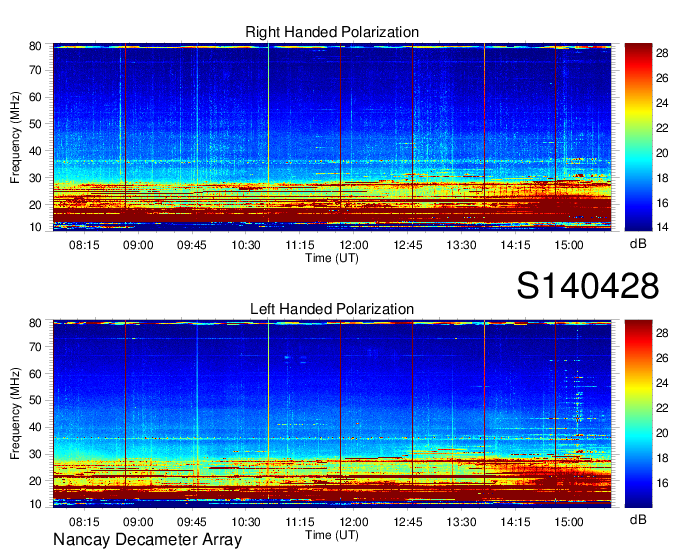Viewport: 680px width, 552px height.
Task: Click the red vertical line near 08:50 in the bottom spectrogram
Action: (x=125, y=405)
